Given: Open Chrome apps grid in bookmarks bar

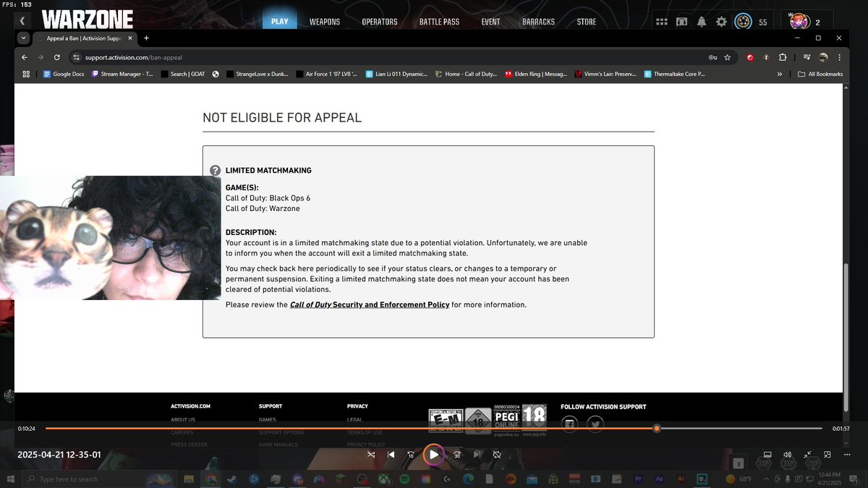Looking at the screenshot, I should point(26,74).
